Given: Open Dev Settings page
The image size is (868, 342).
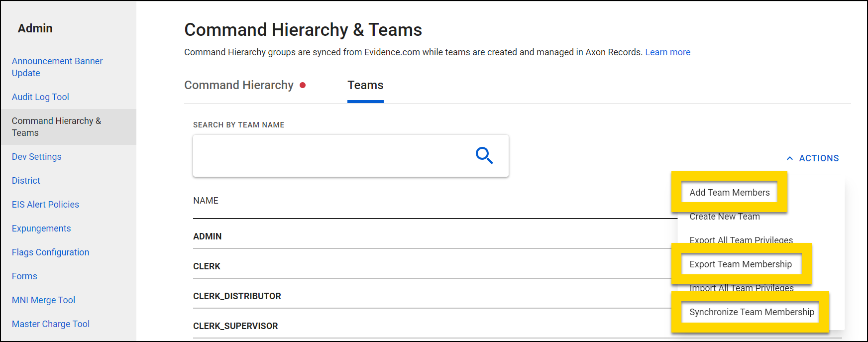Looking at the screenshot, I should pyautogui.click(x=37, y=157).
